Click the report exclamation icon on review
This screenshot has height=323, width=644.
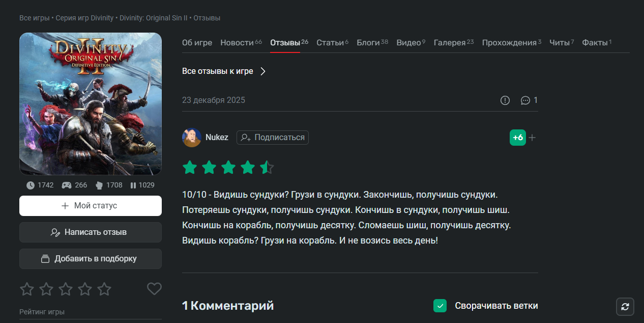pyautogui.click(x=505, y=100)
